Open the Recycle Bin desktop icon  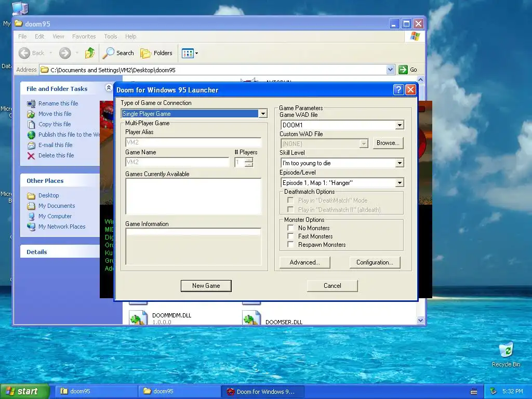coord(506,354)
